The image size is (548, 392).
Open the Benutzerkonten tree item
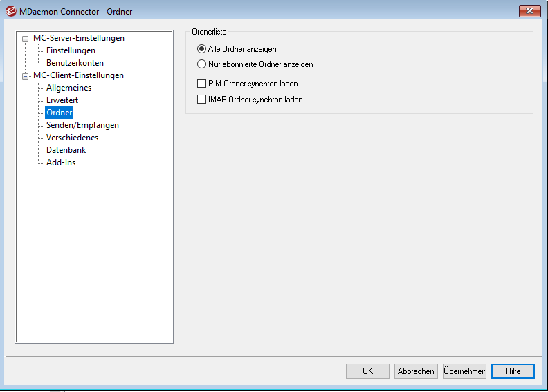point(75,63)
